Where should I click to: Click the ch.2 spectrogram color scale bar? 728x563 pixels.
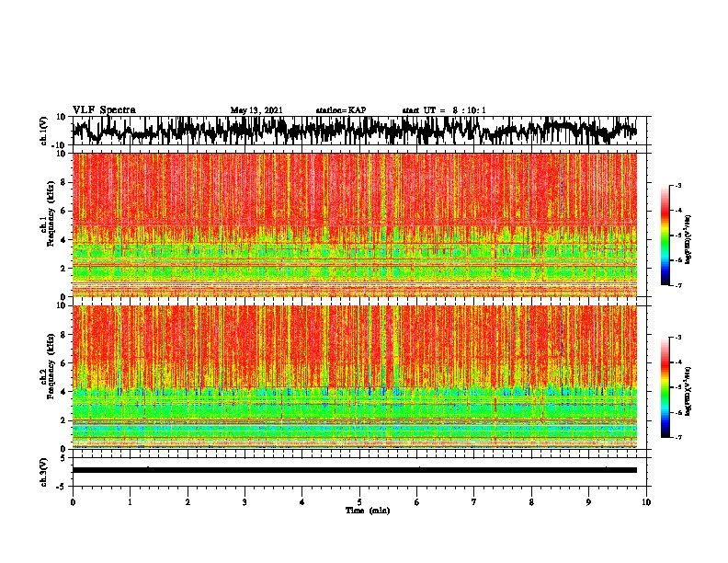click(665, 387)
